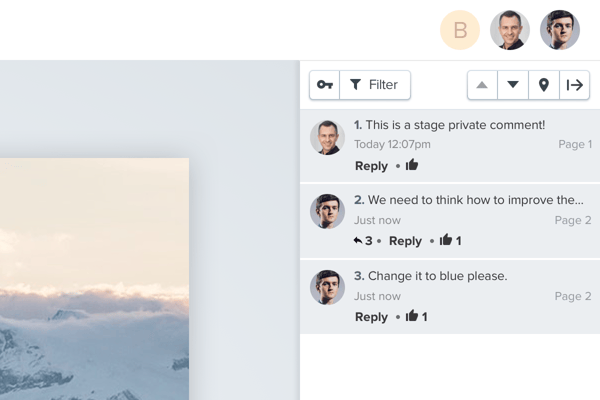Reply to 'Change it to blue please'

pos(371,317)
